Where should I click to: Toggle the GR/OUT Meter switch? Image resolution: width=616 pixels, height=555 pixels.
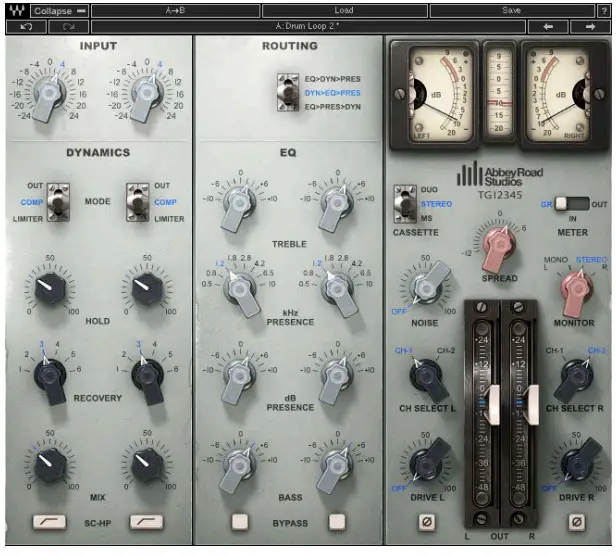click(572, 204)
